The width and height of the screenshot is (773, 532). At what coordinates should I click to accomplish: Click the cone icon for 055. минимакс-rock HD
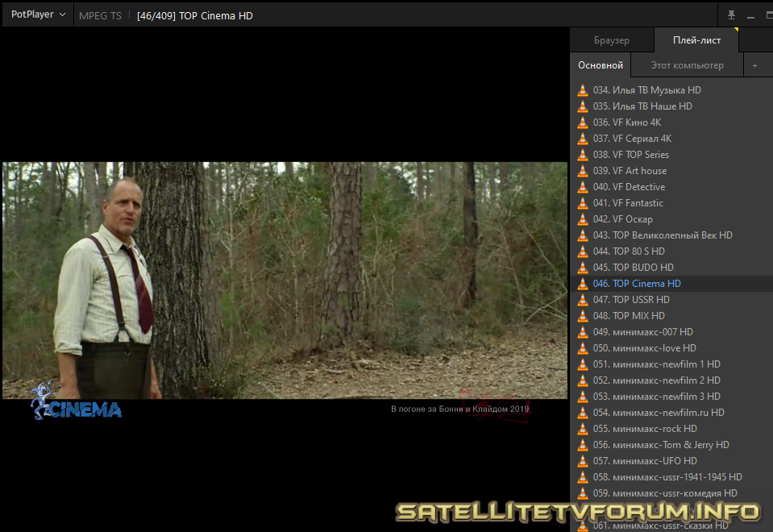[x=582, y=429]
